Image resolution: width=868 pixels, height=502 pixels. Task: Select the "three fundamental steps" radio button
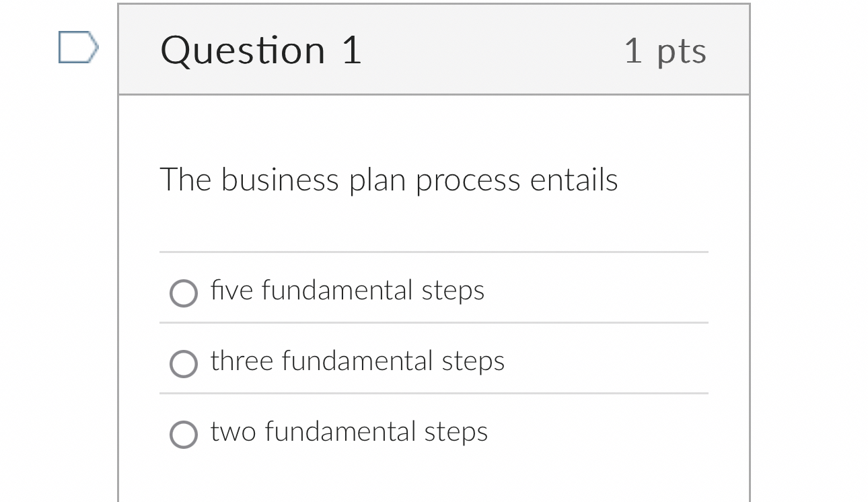tap(183, 364)
